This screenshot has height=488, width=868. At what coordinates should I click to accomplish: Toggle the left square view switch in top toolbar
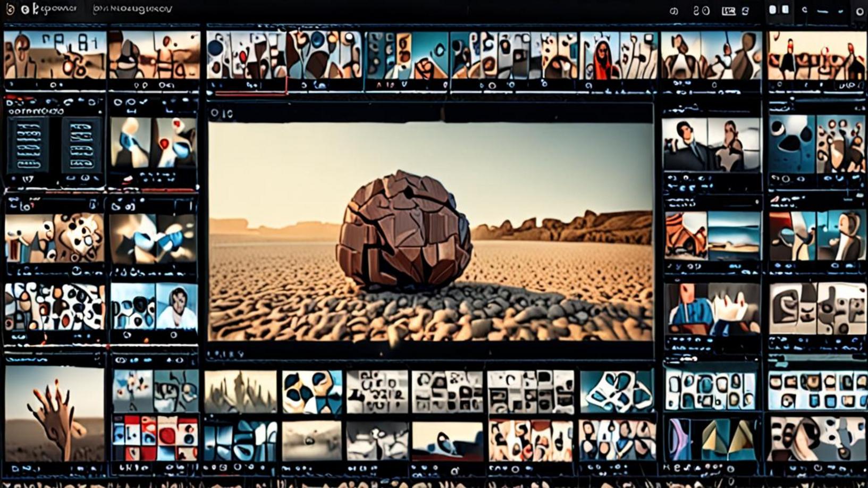(x=773, y=10)
